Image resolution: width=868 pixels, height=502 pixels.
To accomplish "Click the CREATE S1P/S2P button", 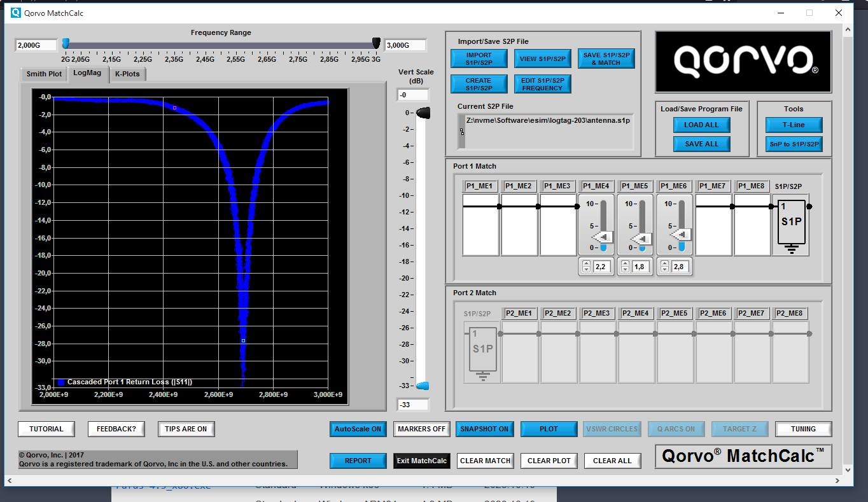I will pos(479,84).
